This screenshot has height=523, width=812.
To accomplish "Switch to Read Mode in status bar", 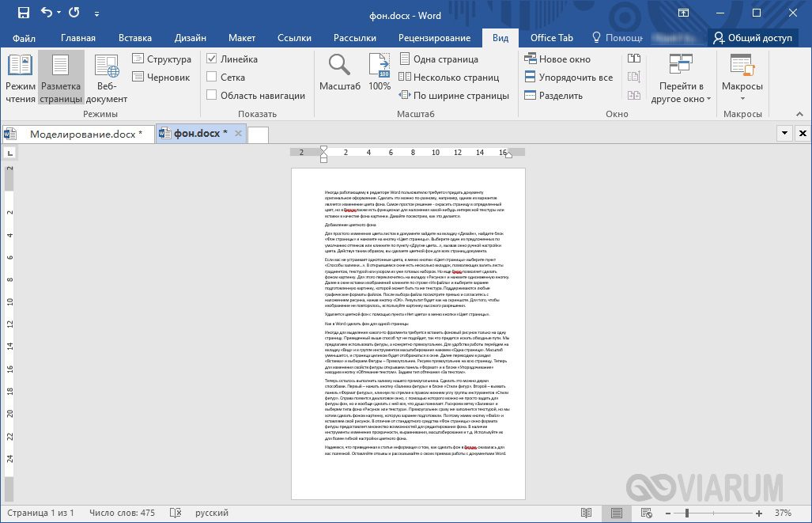I will click(x=586, y=513).
